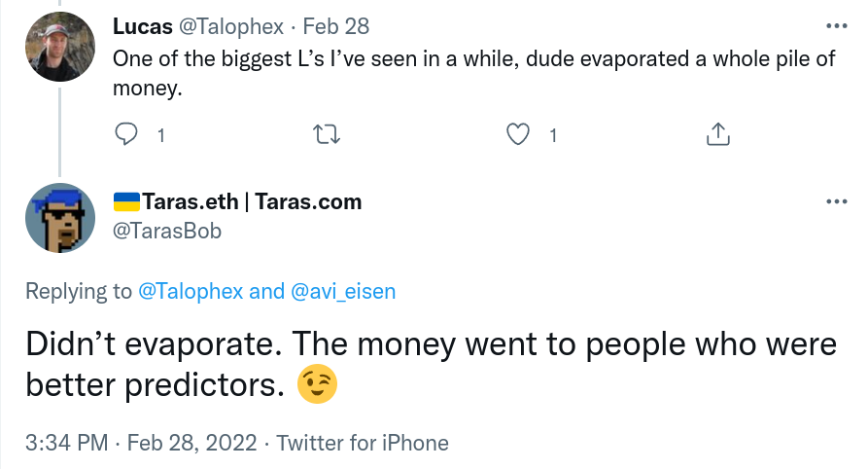Select the winking emoji in Taras's reply

point(317,383)
